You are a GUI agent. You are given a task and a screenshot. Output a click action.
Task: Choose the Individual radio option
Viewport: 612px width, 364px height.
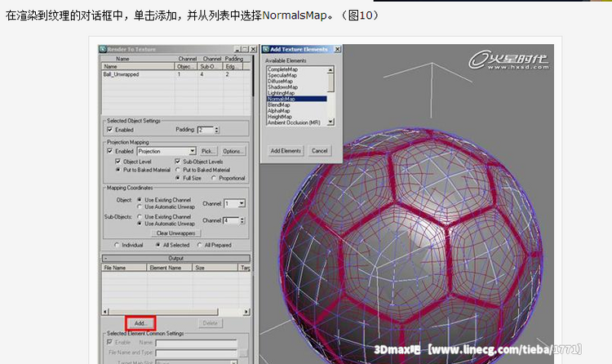click(117, 245)
